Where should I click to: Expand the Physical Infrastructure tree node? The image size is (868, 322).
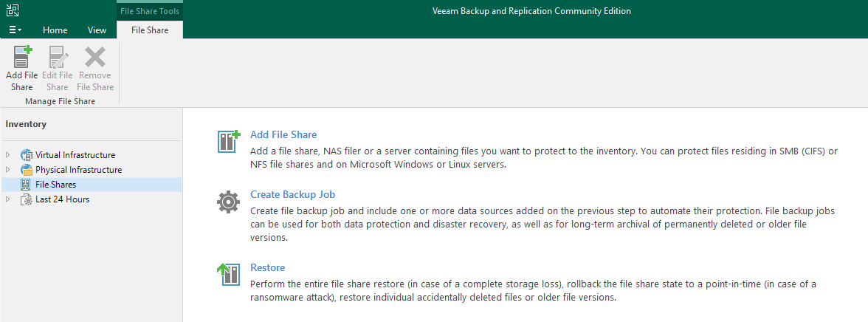tap(7, 170)
